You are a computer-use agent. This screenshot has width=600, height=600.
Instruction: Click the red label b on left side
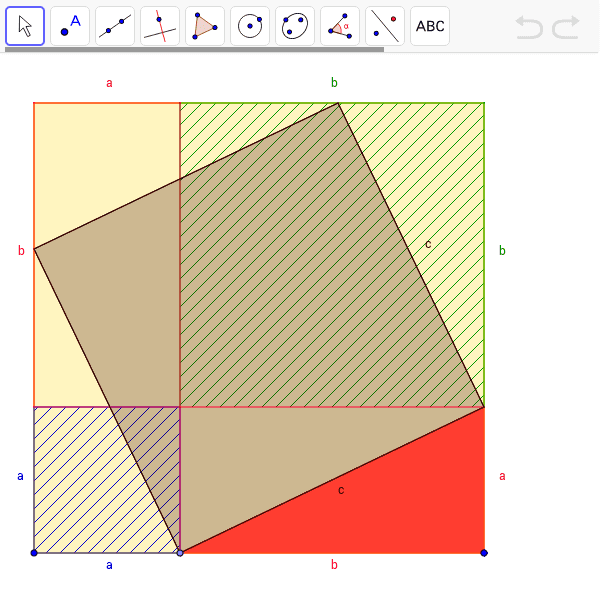(21, 250)
